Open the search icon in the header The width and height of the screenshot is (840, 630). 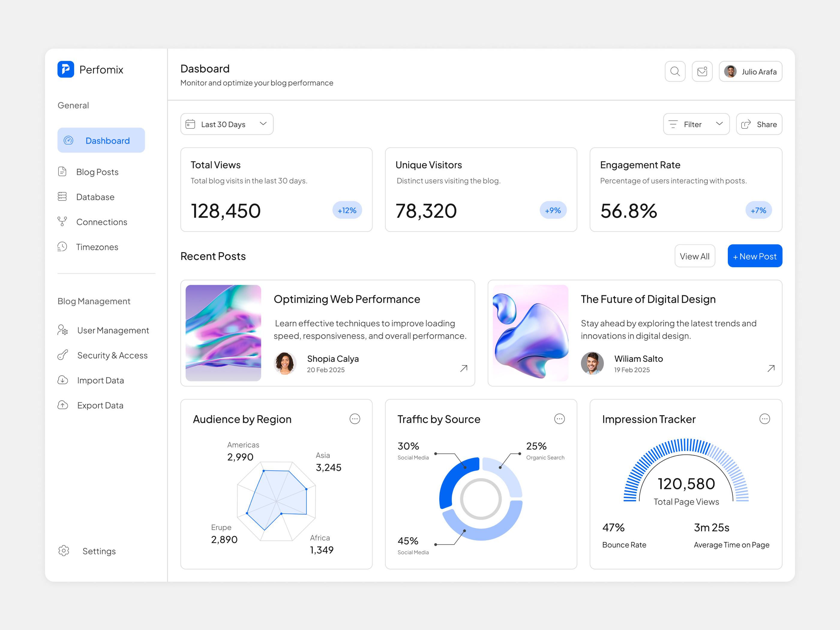coord(675,71)
